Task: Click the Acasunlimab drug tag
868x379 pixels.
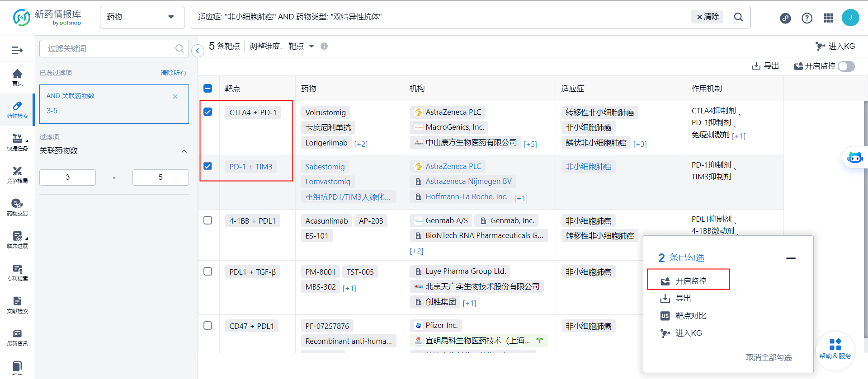Action: [x=326, y=221]
